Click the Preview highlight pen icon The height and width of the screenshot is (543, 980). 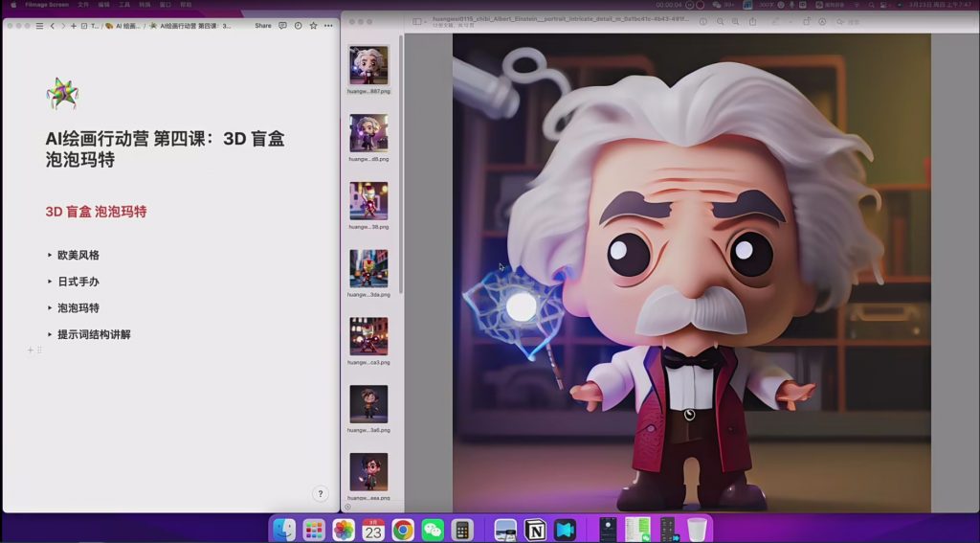[x=775, y=21]
